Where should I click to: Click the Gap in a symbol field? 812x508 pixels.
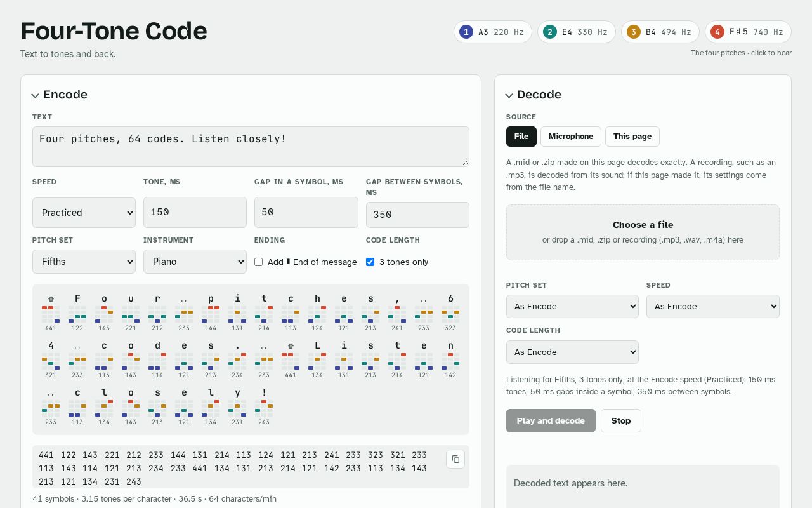(306, 212)
